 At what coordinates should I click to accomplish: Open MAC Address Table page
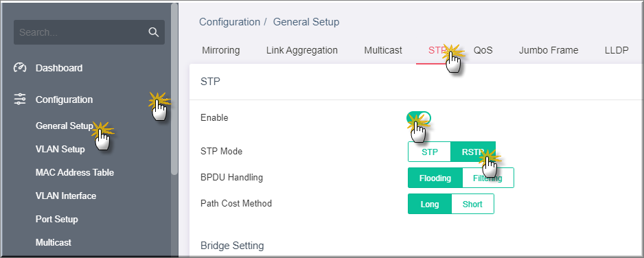coord(75,172)
